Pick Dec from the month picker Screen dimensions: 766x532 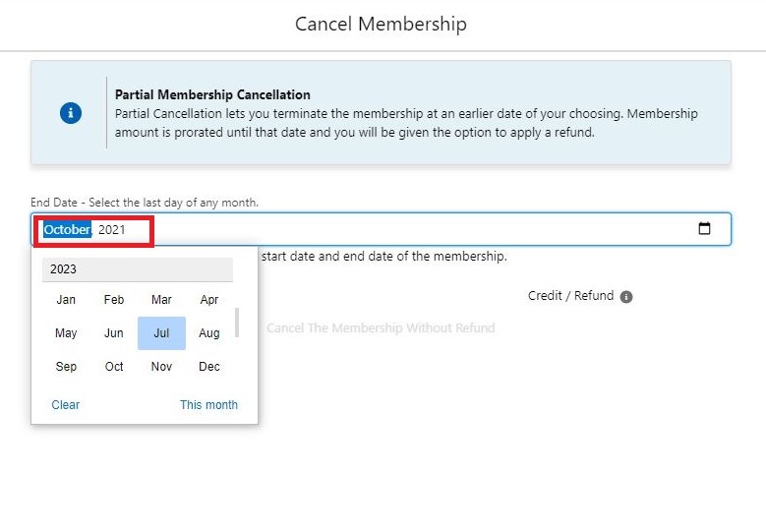pyautogui.click(x=209, y=367)
